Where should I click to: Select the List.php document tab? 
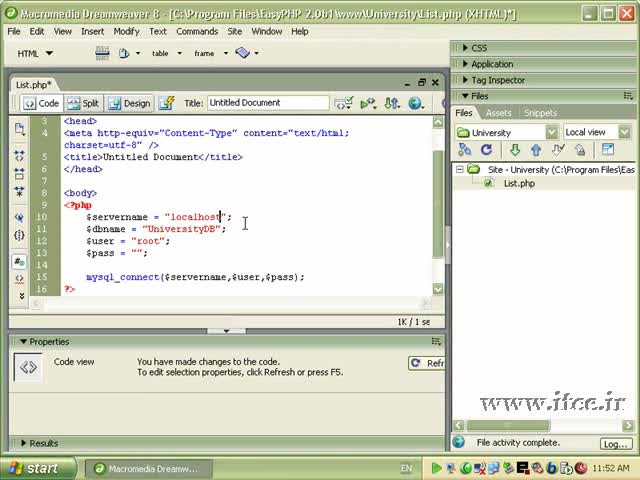pos(33,85)
